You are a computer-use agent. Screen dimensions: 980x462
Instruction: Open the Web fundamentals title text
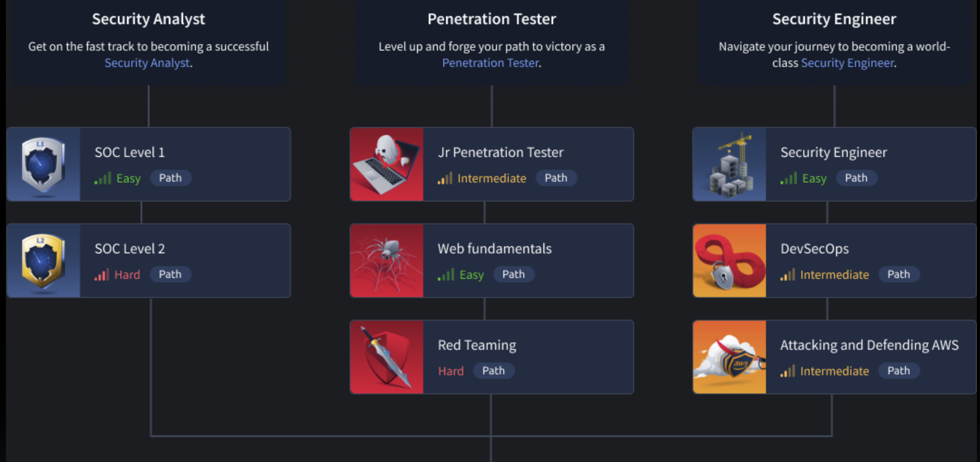coord(495,249)
